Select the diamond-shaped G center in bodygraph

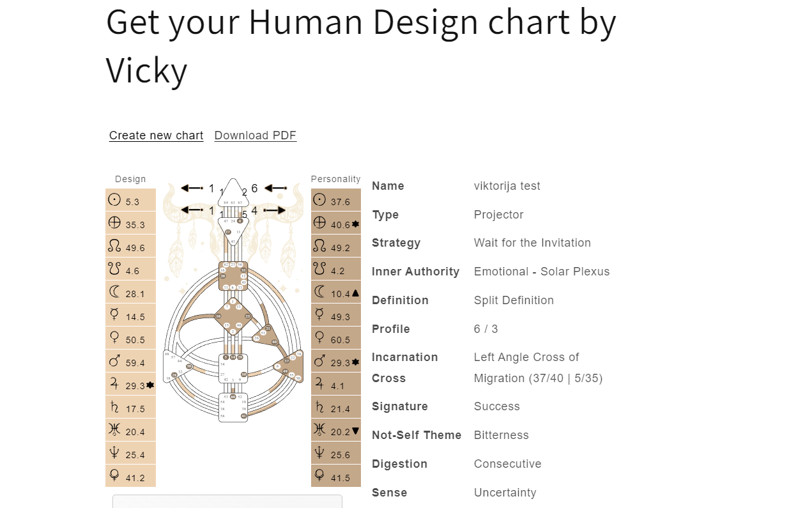click(233, 316)
